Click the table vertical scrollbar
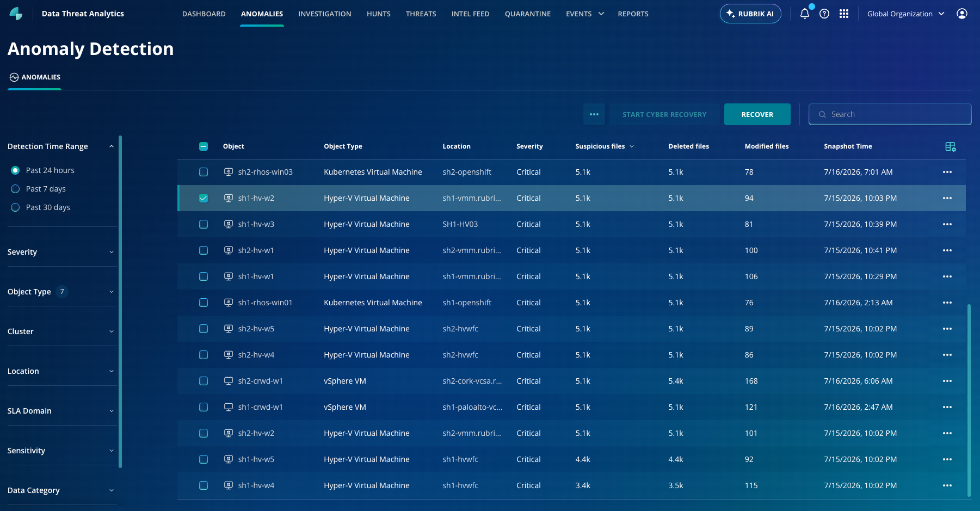The width and height of the screenshot is (980, 511). 969,401
